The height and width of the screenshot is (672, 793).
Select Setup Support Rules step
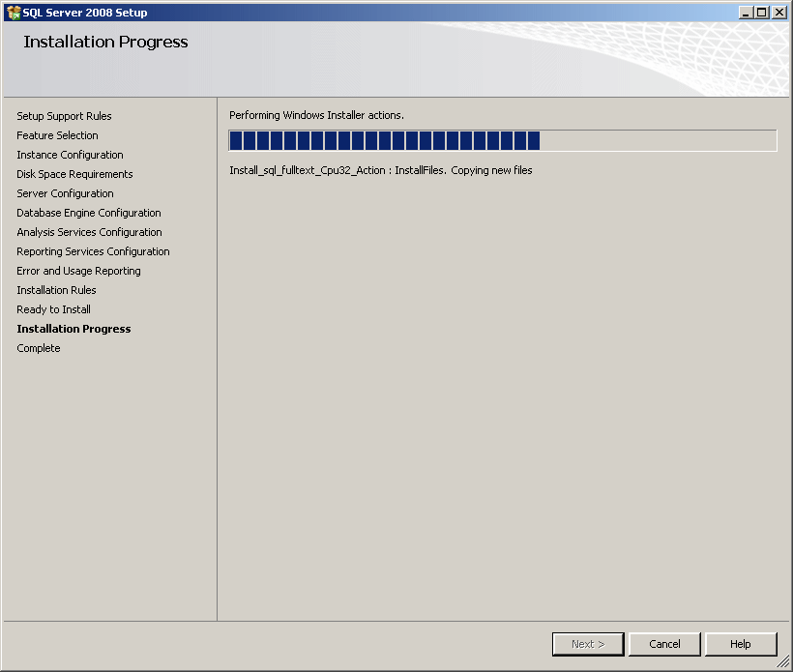(64, 116)
